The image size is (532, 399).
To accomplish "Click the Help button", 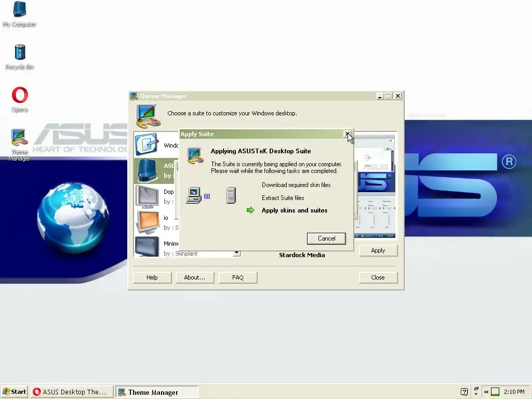I will [x=152, y=277].
